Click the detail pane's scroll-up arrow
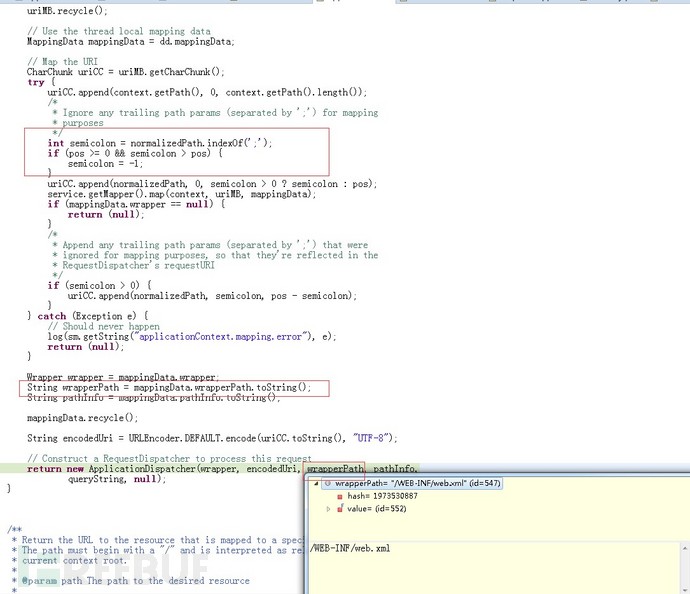 tap(685, 548)
